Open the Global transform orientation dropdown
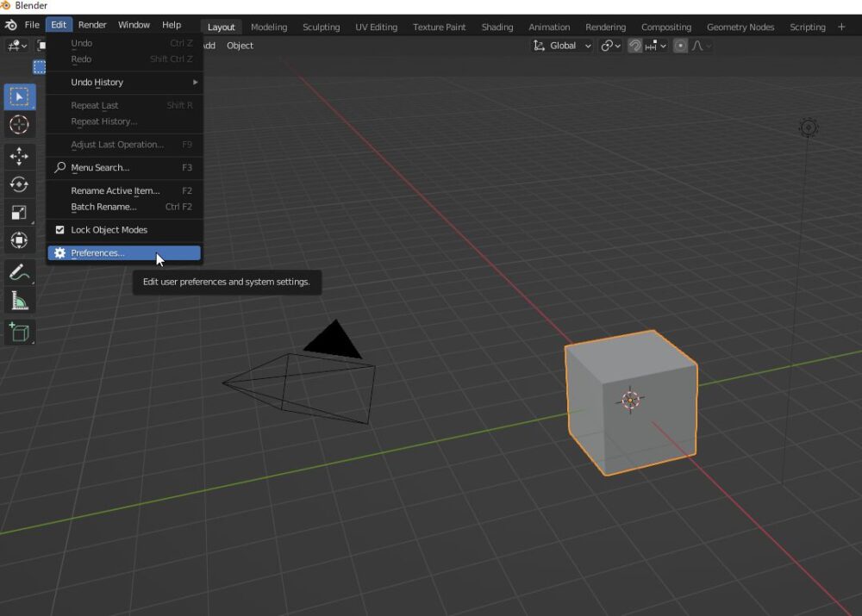 point(561,46)
